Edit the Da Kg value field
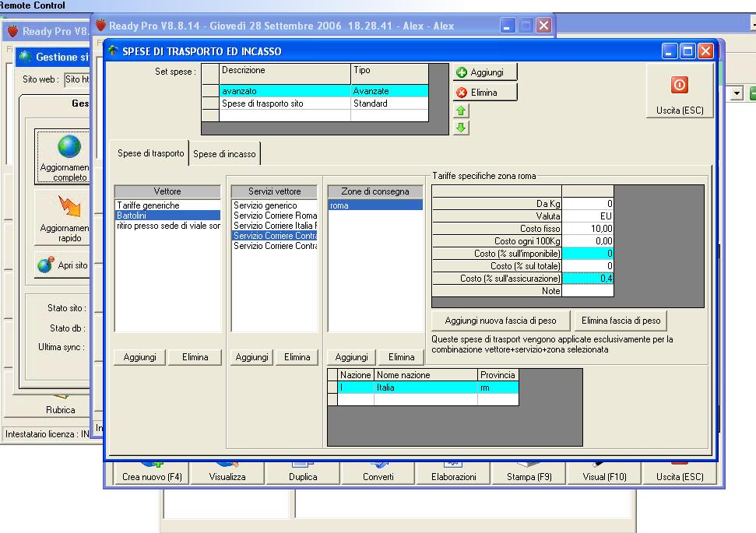This screenshot has height=533, width=756. [588, 203]
